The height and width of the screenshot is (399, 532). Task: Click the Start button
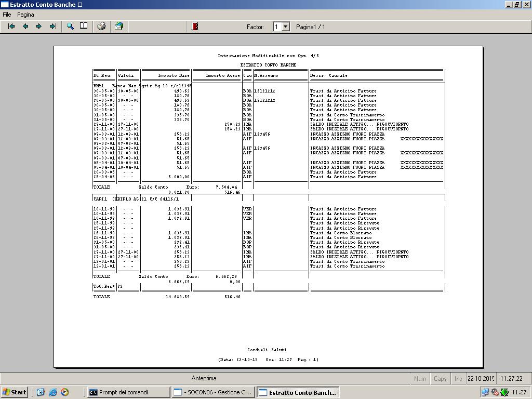[15, 392]
